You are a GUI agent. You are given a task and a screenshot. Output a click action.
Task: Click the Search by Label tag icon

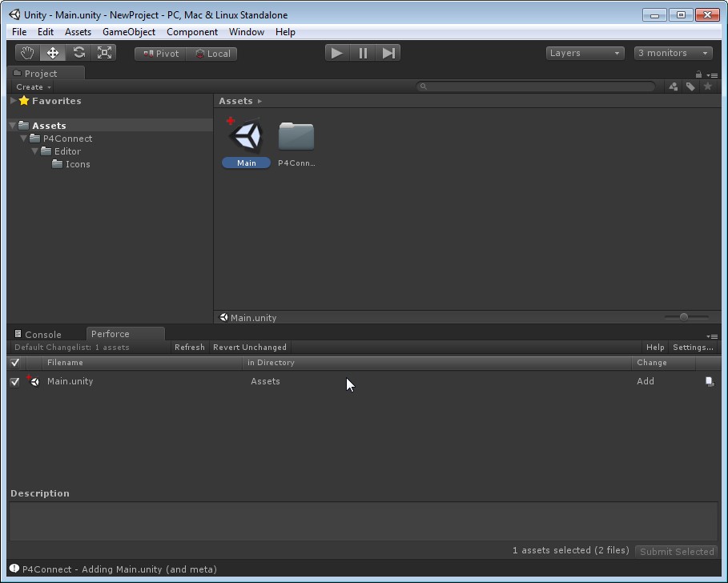pyautogui.click(x=690, y=86)
